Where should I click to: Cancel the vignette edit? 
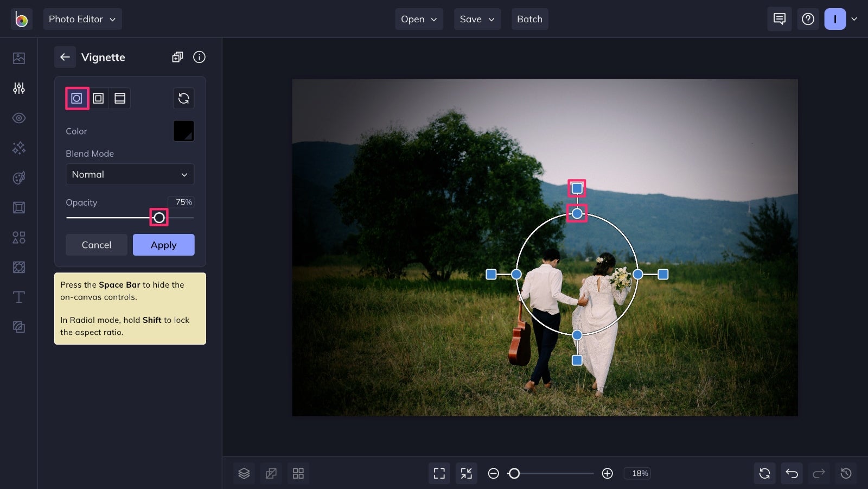coord(97,245)
